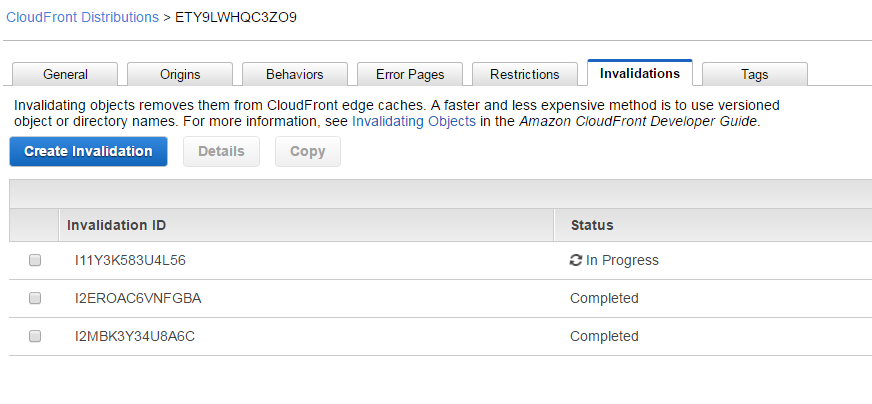Image resolution: width=872 pixels, height=404 pixels.
Task: Open the General tab
Action: (x=65, y=74)
